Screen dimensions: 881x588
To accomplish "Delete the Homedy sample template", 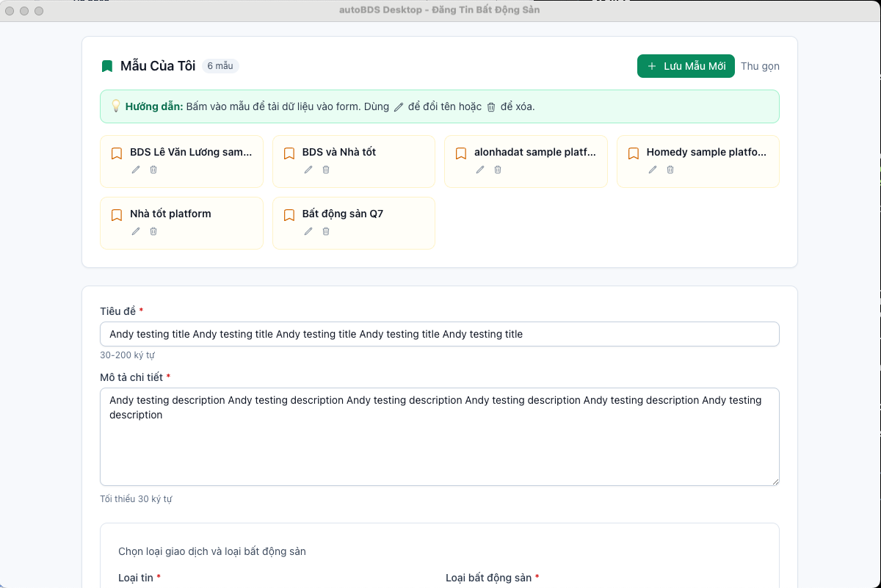I will tap(670, 170).
